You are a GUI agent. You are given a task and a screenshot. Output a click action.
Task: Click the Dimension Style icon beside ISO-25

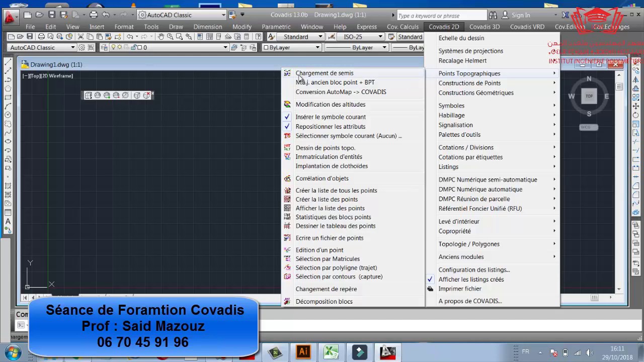pyautogui.click(x=331, y=37)
